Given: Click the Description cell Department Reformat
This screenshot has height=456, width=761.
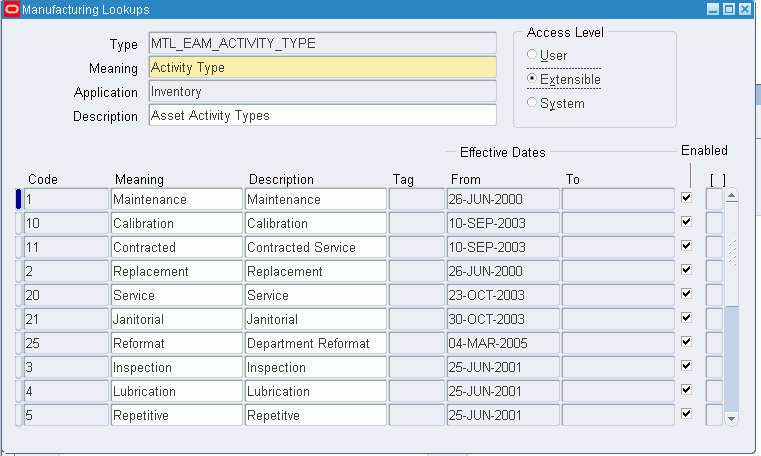Looking at the screenshot, I should (x=316, y=343).
